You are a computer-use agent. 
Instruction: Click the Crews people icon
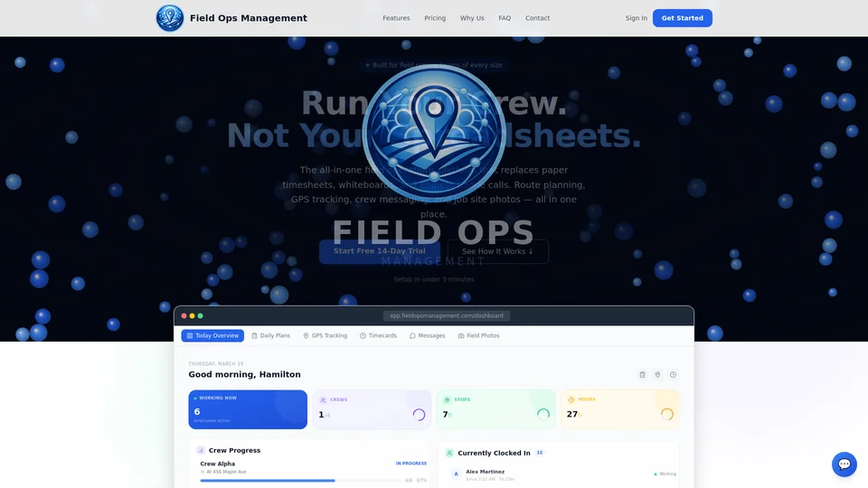(x=323, y=400)
